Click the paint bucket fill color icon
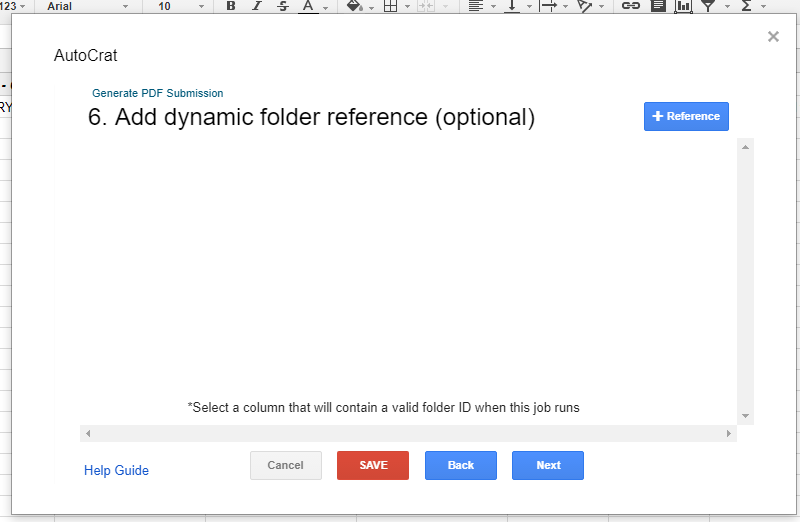 click(353, 6)
